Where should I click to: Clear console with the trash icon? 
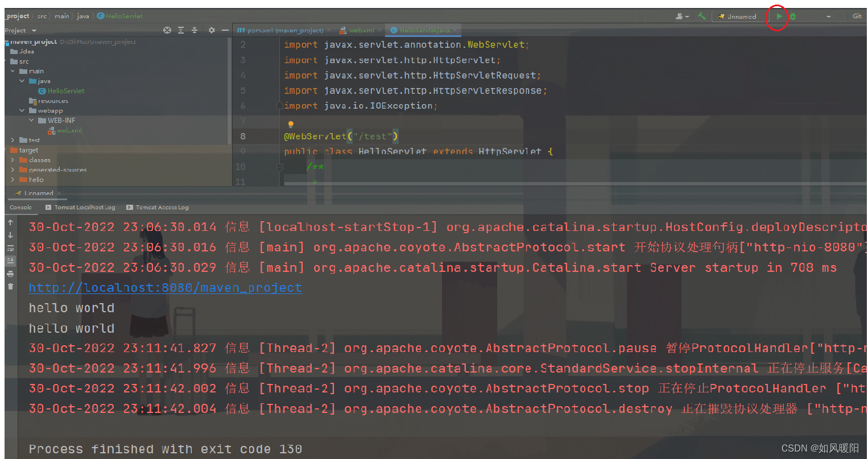10,286
